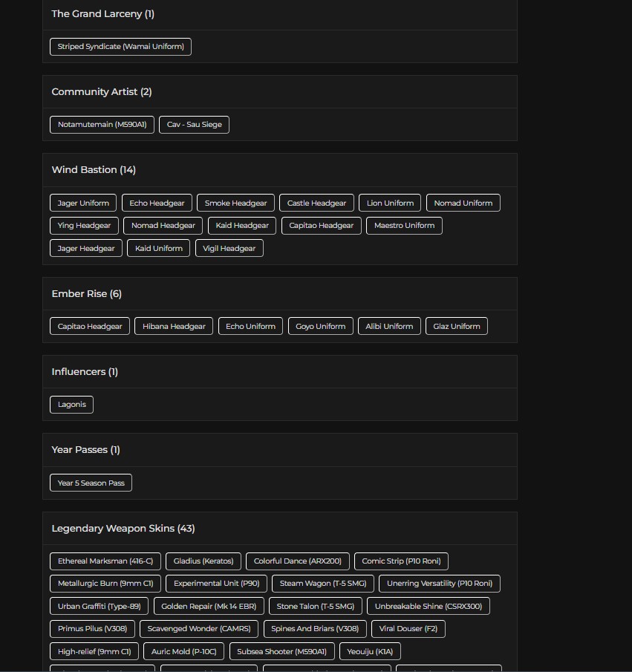Select the Maestro Uniform tag
Screen dimensions: 632x672
(x=404, y=226)
